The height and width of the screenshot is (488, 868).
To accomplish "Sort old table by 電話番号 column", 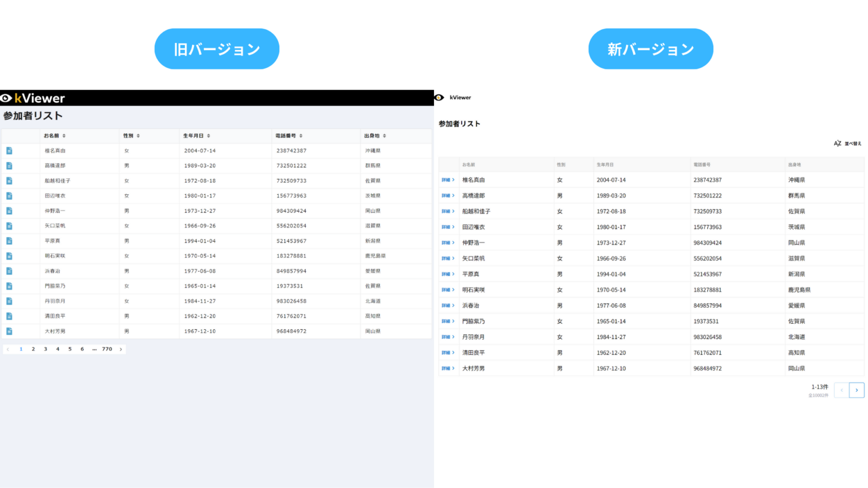I will click(301, 136).
